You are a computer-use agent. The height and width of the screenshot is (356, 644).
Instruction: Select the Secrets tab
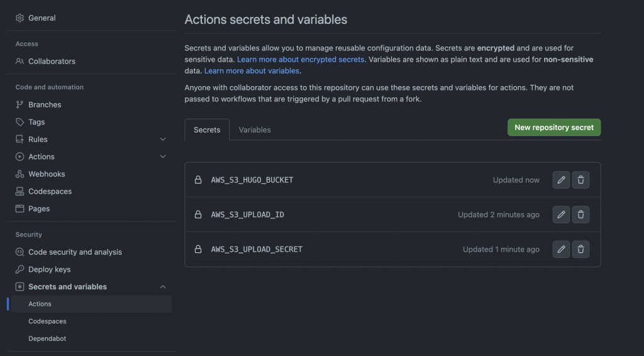pyautogui.click(x=207, y=130)
